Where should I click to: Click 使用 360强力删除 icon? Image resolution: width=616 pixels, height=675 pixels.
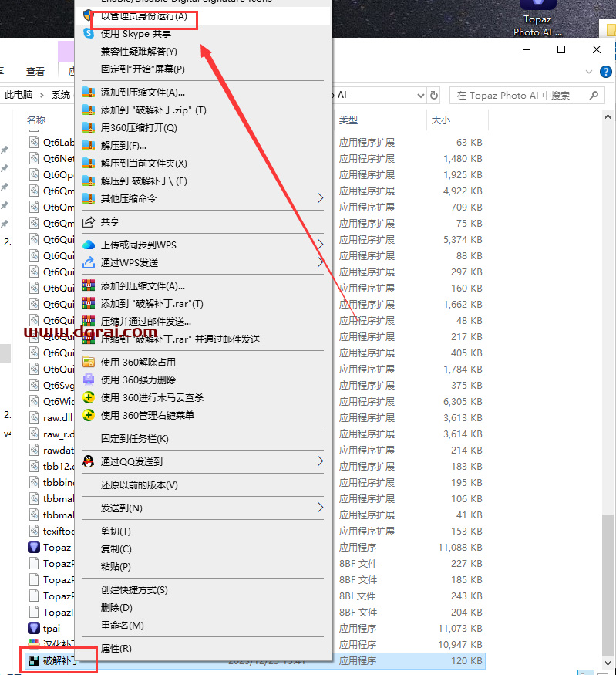pos(89,380)
